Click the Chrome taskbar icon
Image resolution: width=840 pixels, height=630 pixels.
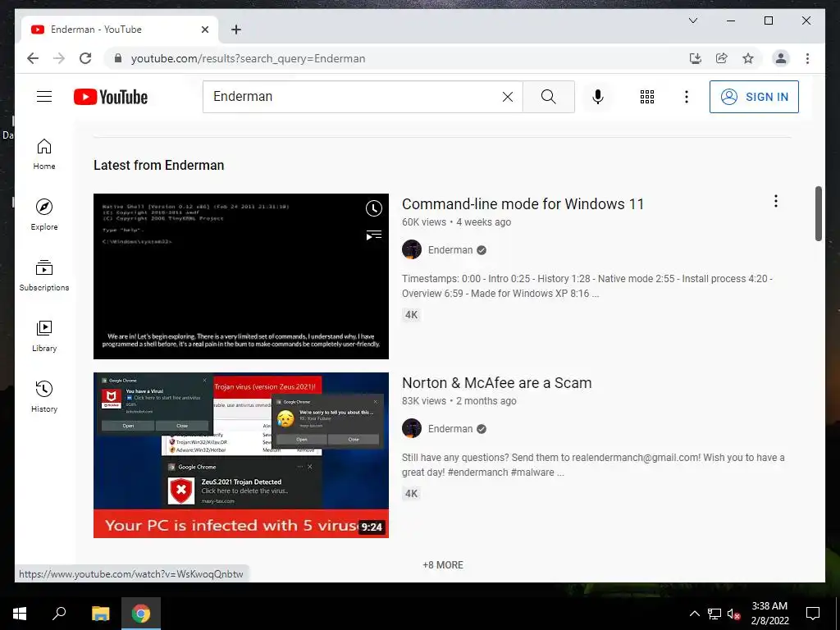(x=141, y=614)
